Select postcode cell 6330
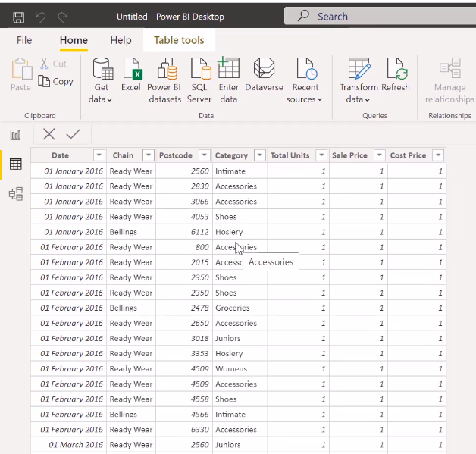Viewport: 476px width, 454px height. point(184,430)
